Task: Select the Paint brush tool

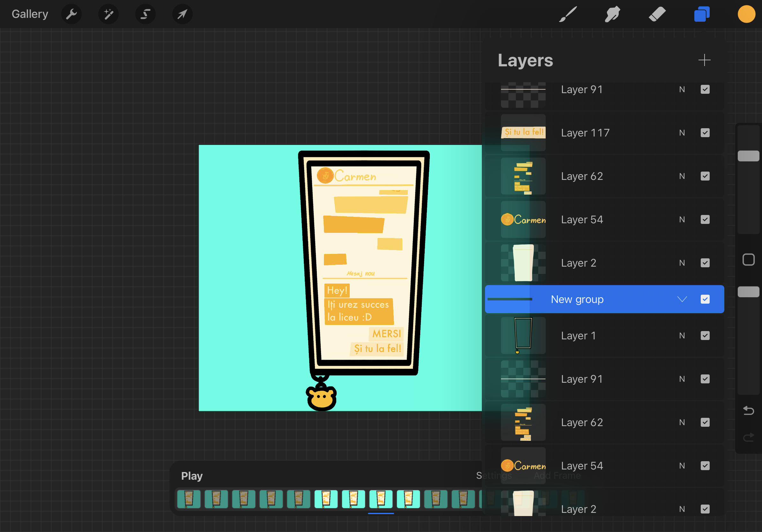Action: [x=568, y=14]
